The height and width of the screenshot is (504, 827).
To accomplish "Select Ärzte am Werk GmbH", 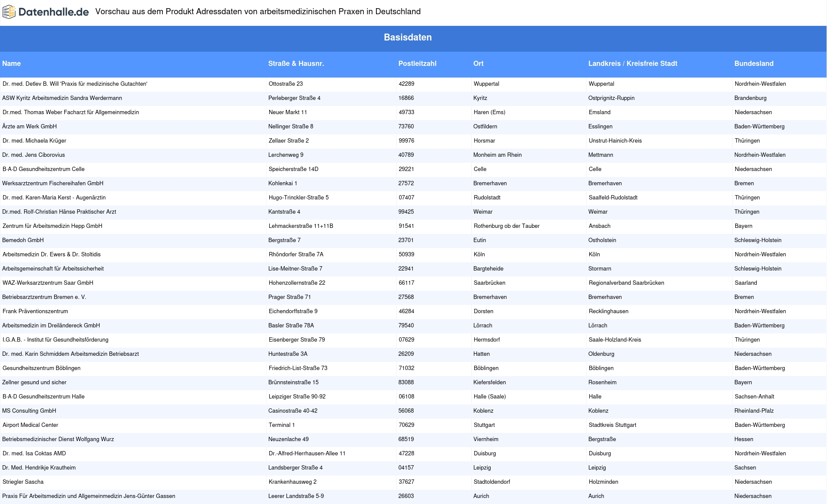I will tap(29, 127).
